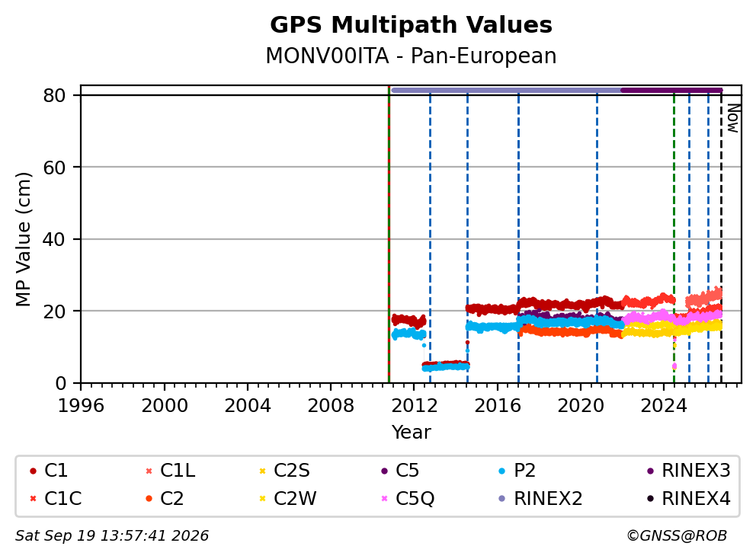Select the C1L legend marker
The height and width of the screenshot is (559, 756).
[x=149, y=471]
